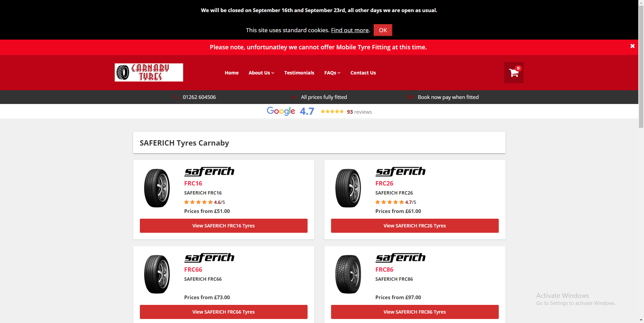Click the checkmark icon beside All prices fully fitted

point(294,97)
